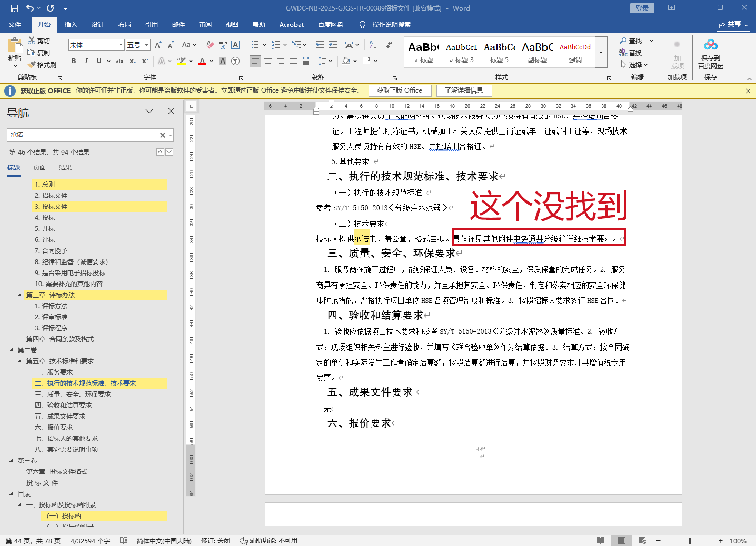Open the 插入 ribbon tab

coord(71,25)
